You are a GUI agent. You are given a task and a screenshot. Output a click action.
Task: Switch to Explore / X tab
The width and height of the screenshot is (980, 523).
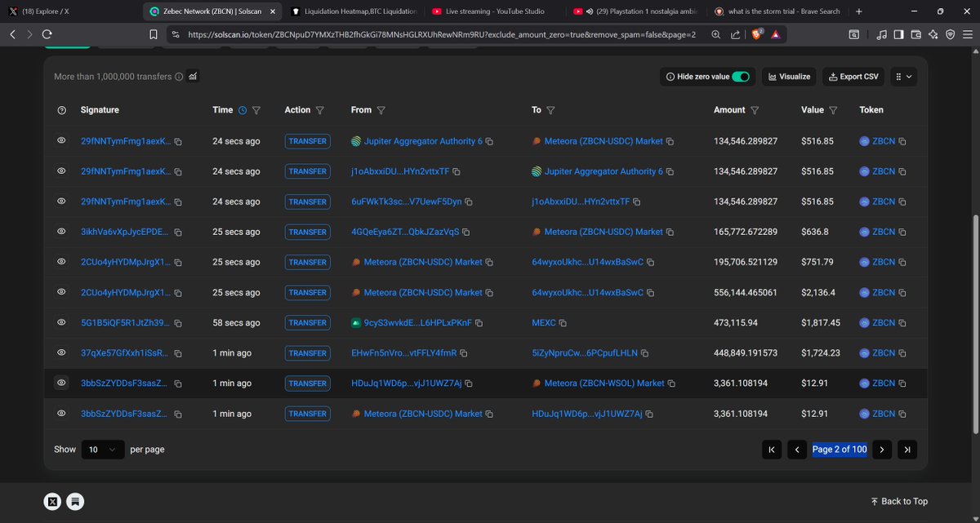tap(69, 11)
